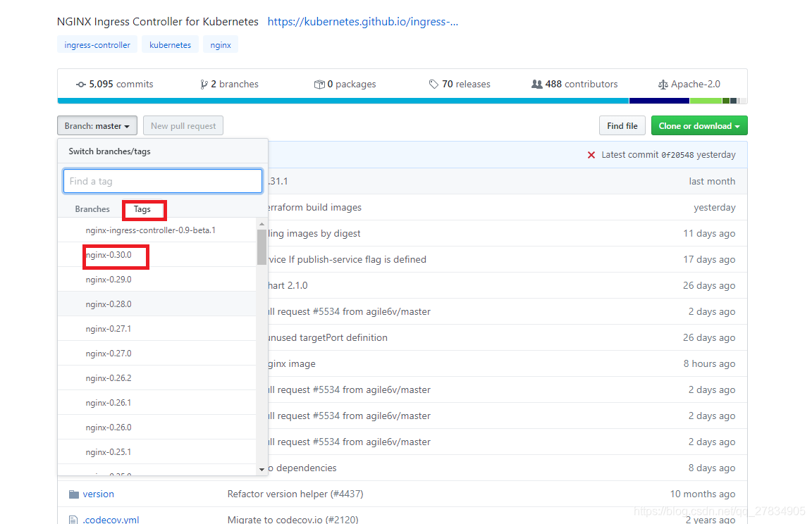Open the version folder link

point(99,494)
